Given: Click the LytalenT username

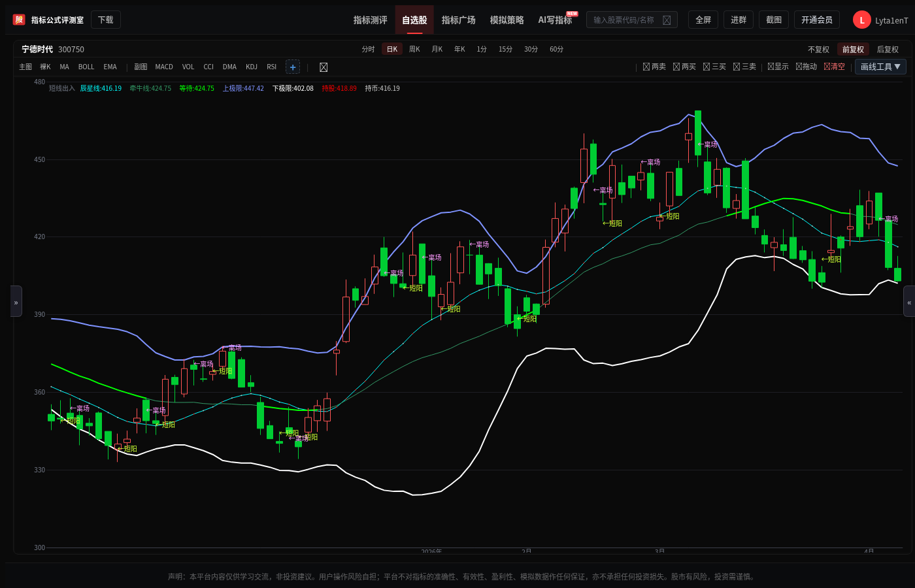Looking at the screenshot, I should click(x=891, y=21).
